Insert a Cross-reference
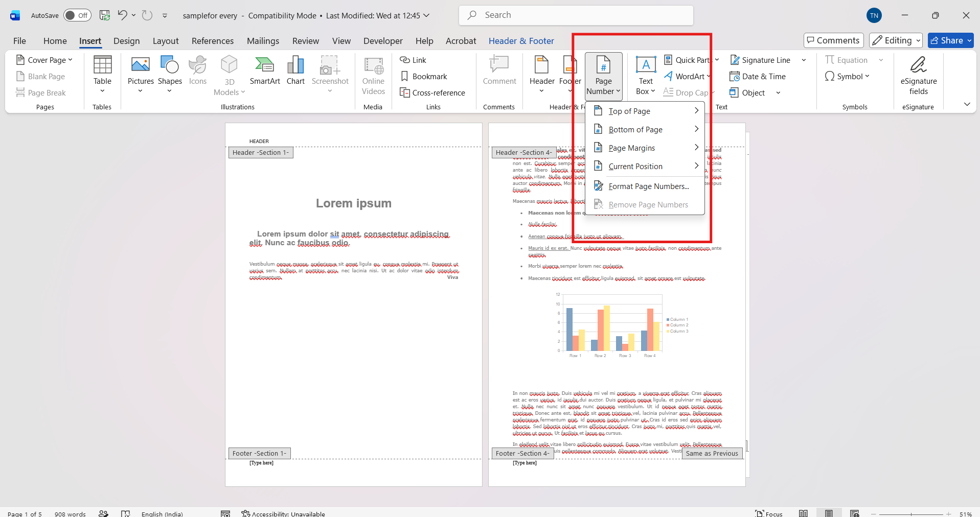The height and width of the screenshot is (517, 980). (432, 92)
